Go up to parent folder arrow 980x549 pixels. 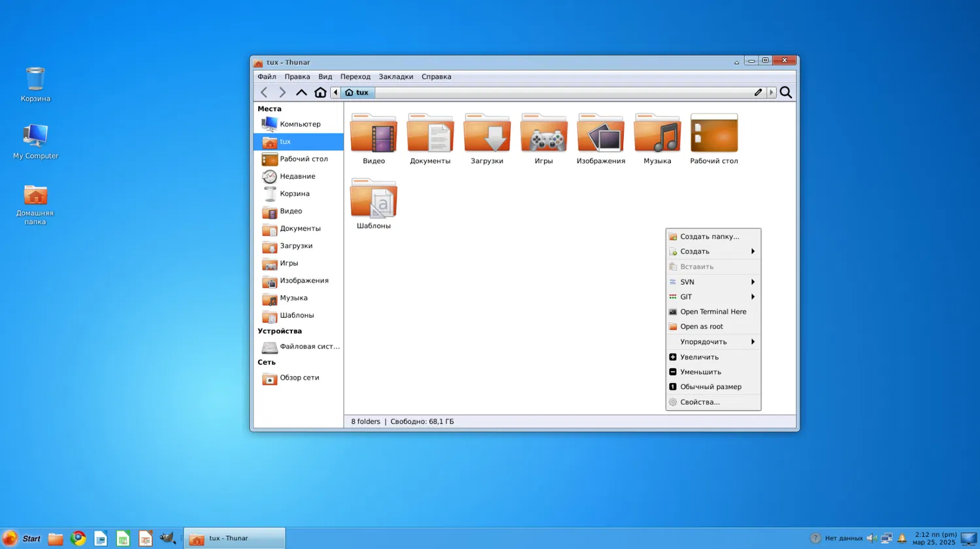click(301, 93)
